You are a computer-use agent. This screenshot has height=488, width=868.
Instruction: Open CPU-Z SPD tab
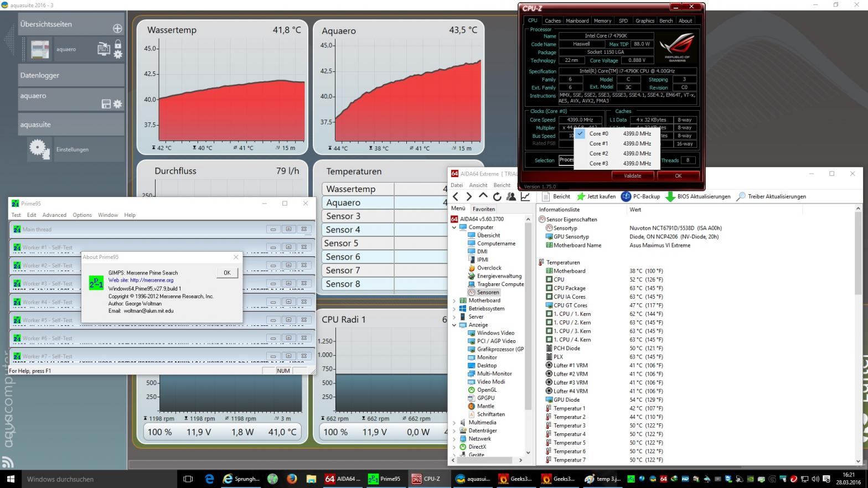(623, 21)
